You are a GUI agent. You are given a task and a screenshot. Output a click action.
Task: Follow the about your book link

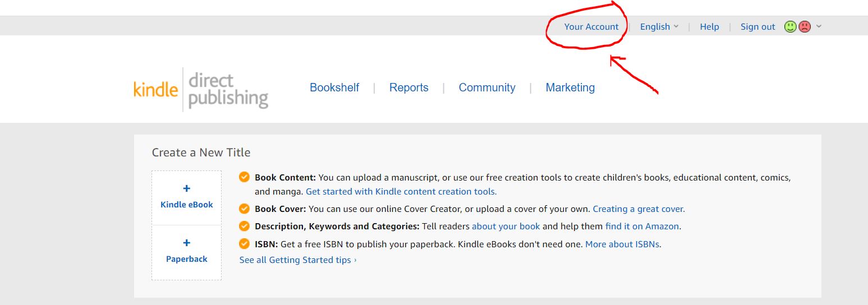point(506,227)
